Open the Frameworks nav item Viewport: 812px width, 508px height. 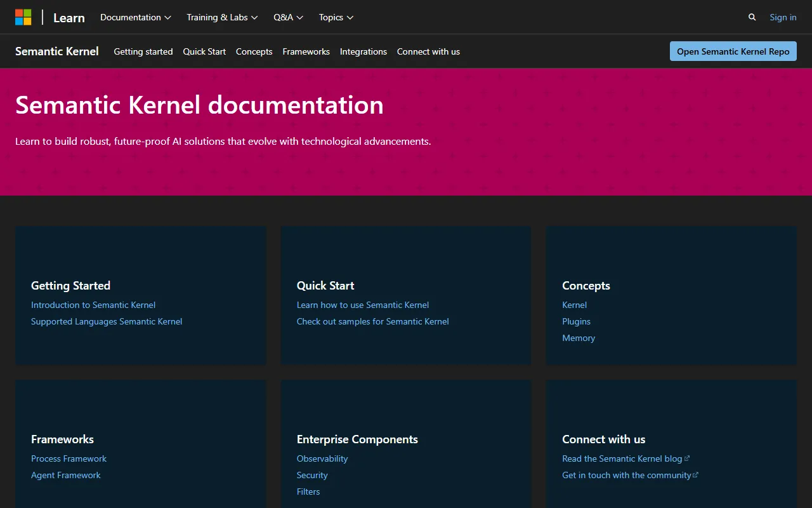tap(306, 51)
